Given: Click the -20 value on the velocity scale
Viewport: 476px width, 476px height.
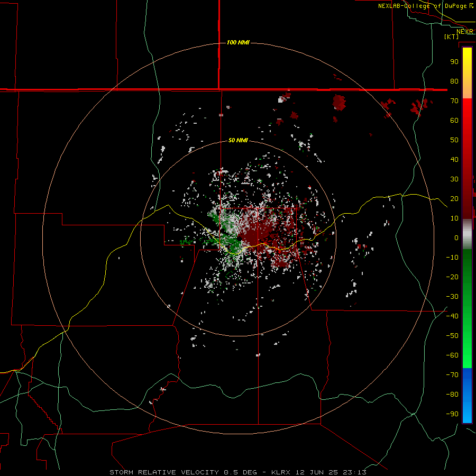Looking at the screenshot, I should pyautogui.click(x=452, y=277).
